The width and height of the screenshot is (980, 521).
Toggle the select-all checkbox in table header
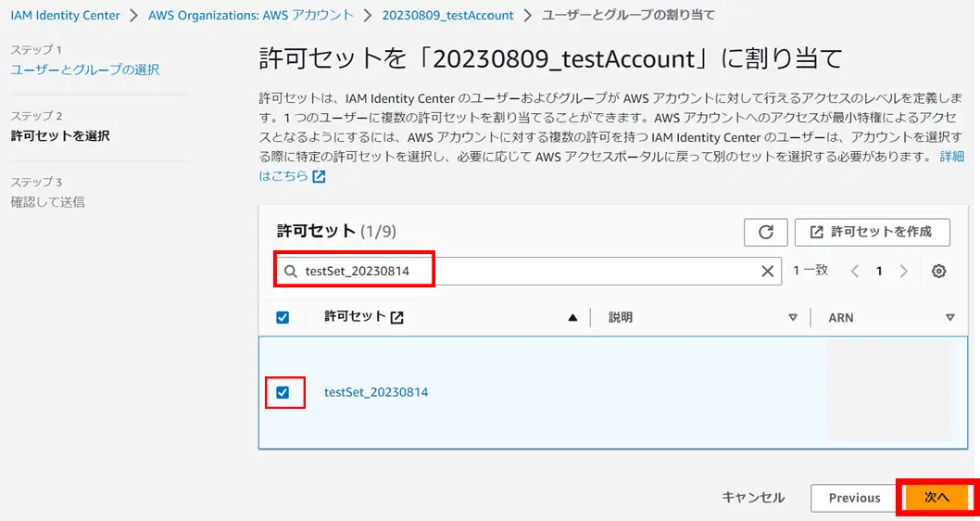pos(283,317)
